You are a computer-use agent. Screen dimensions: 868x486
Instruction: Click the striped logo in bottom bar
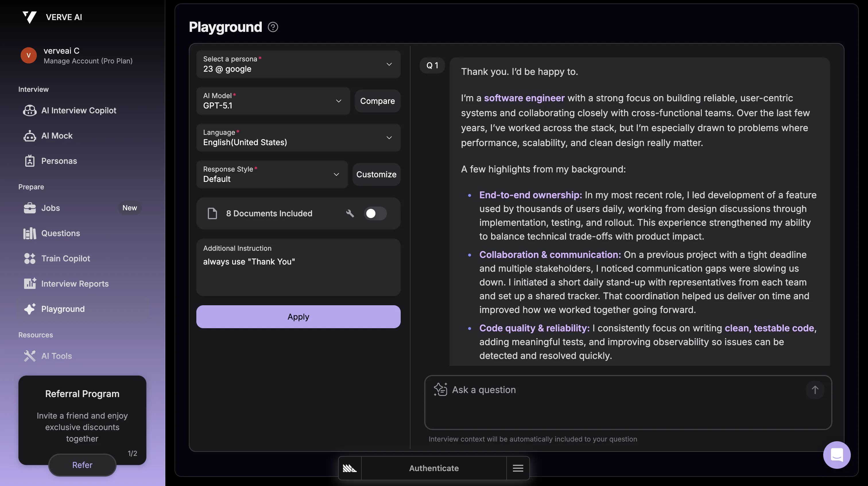pos(350,468)
